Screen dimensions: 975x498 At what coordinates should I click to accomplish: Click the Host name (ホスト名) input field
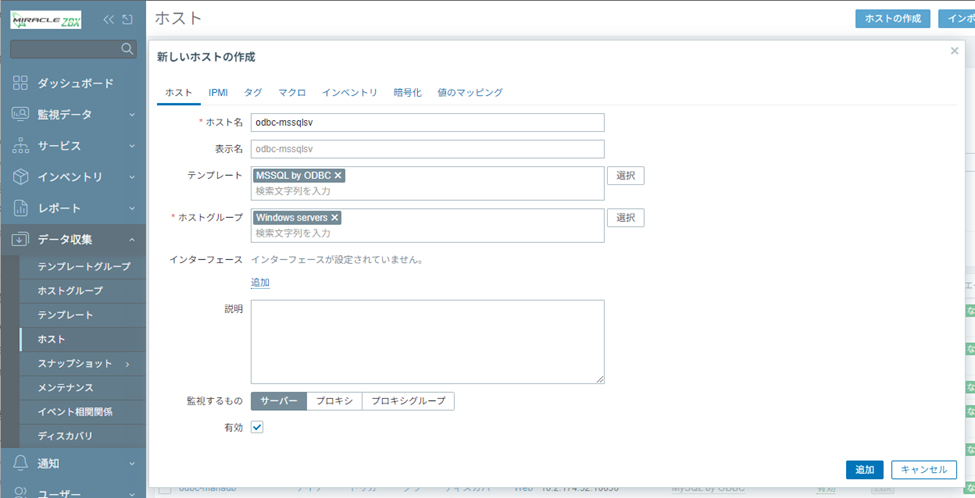[427, 123]
